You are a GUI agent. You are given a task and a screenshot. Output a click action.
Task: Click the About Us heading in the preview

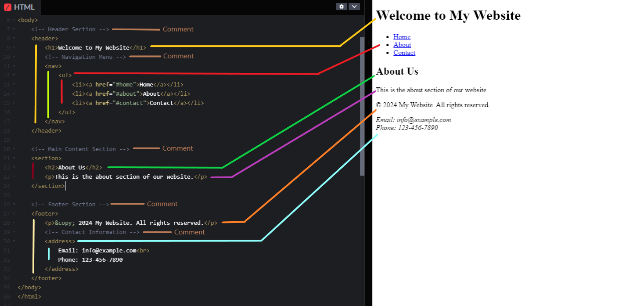pyautogui.click(x=396, y=71)
